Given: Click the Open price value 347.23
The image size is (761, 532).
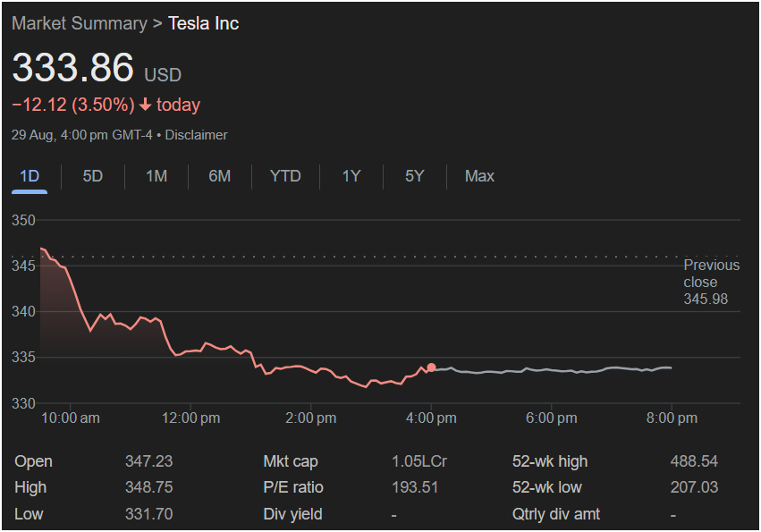Looking at the screenshot, I should (148, 461).
